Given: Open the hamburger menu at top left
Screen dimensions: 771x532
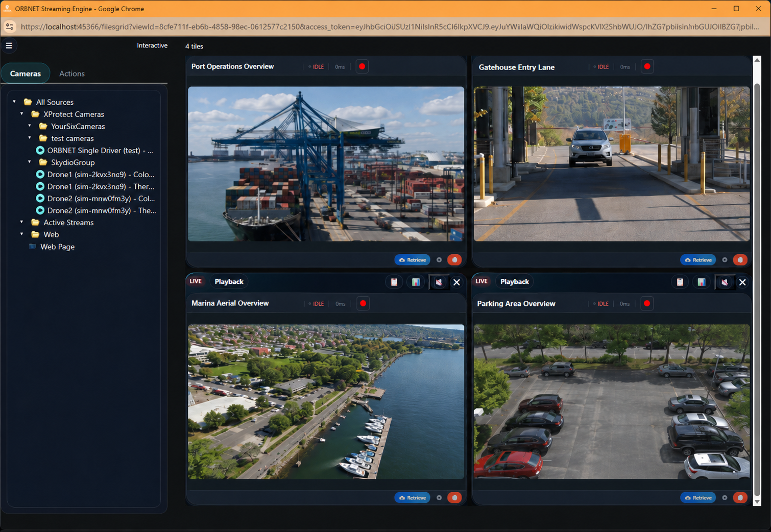Looking at the screenshot, I should (x=9, y=45).
